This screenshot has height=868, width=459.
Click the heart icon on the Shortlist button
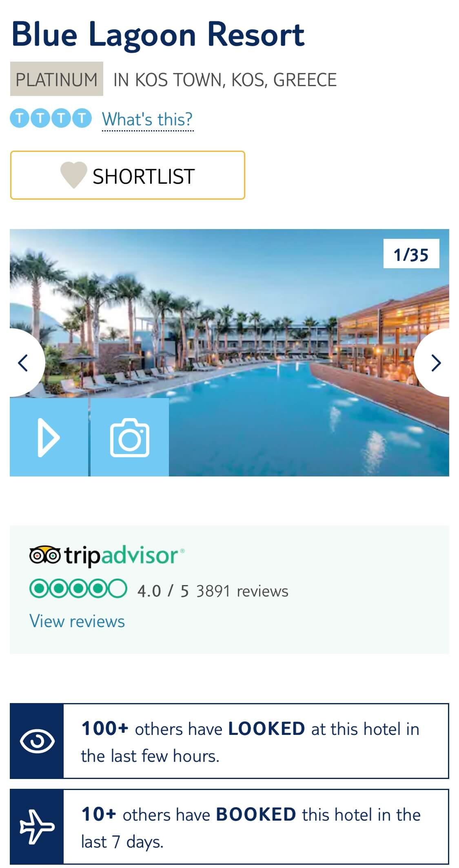pyautogui.click(x=74, y=175)
